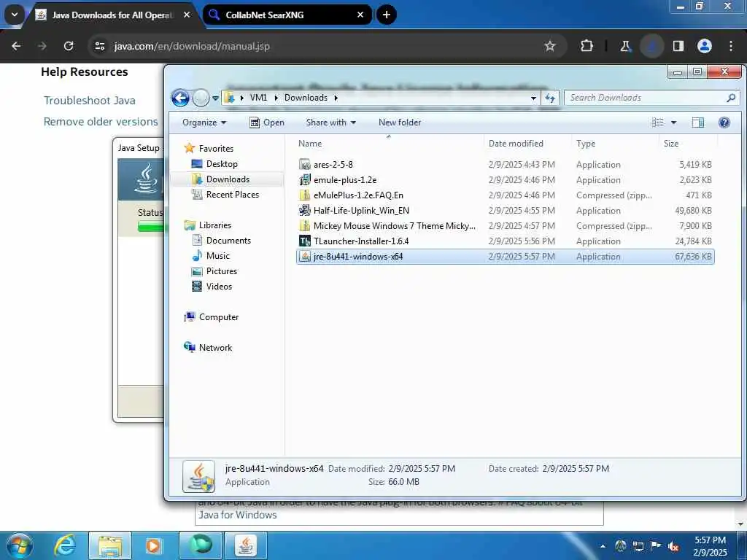The height and width of the screenshot is (560, 747).
Task: Open the view options dropdown arrow
Action: pyautogui.click(x=673, y=122)
